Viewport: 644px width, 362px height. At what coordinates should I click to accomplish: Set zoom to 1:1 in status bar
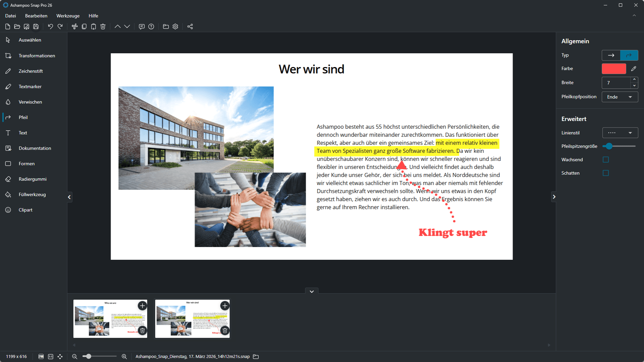tap(51, 356)
